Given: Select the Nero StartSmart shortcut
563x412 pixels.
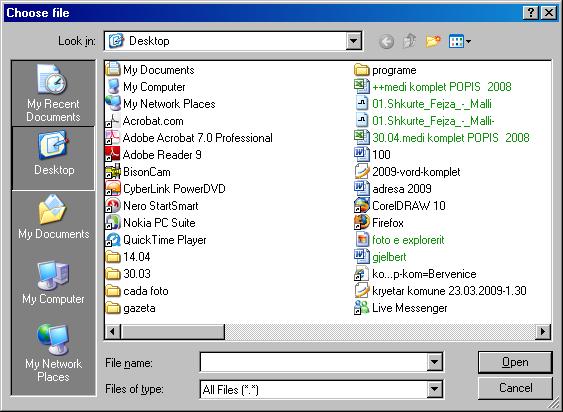Looking at the screenshot, I should (152, 206).
